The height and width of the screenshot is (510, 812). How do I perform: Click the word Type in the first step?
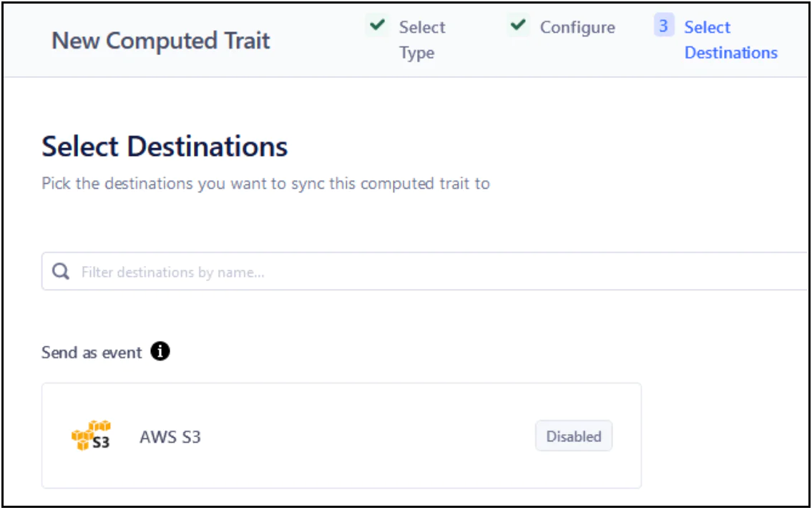point(417,53)
